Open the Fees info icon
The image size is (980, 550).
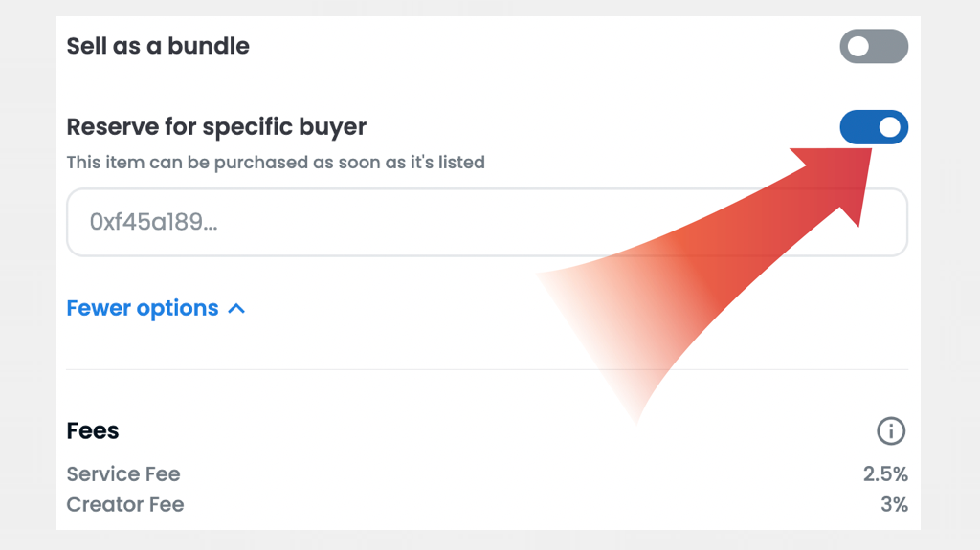click(x=890, y=431)
